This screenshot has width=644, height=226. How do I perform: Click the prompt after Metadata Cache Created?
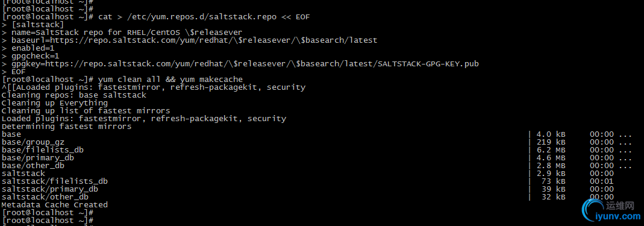pos(48,213)
